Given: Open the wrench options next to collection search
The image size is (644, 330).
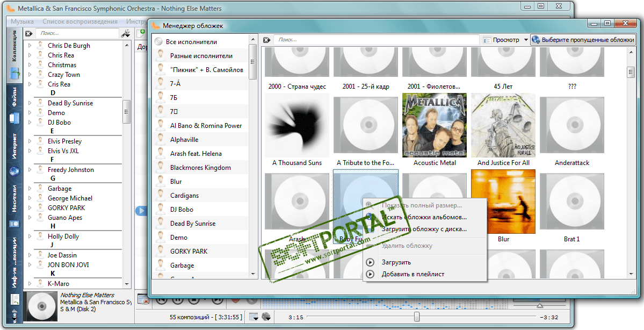Looking at the screenshot, I should tap(126, 34).
